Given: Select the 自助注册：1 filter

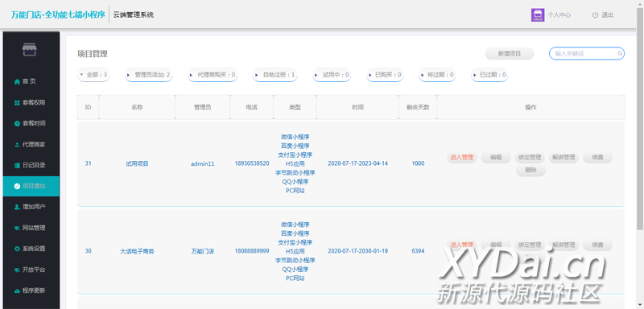Looking at the screenshot, I should pos(275,75).
